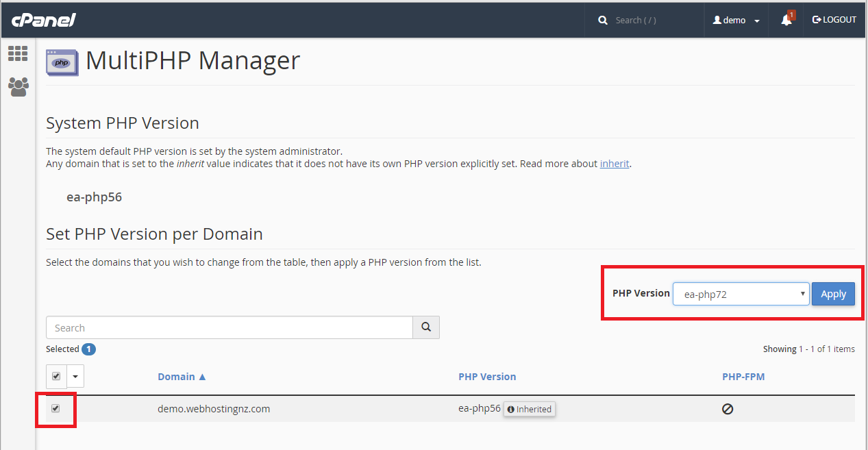Click the notifications bell icon
This screenshot has height=450, width=868.
pos(786,20)
